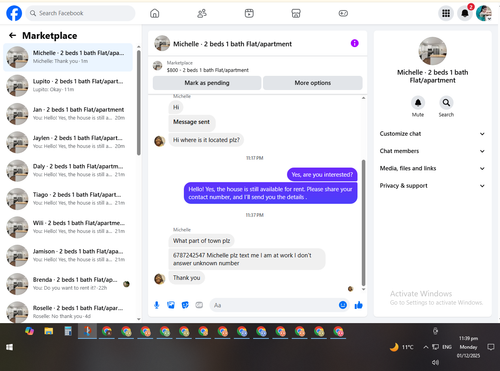Click the conversation list scrollbar

(x=139, y=103)
